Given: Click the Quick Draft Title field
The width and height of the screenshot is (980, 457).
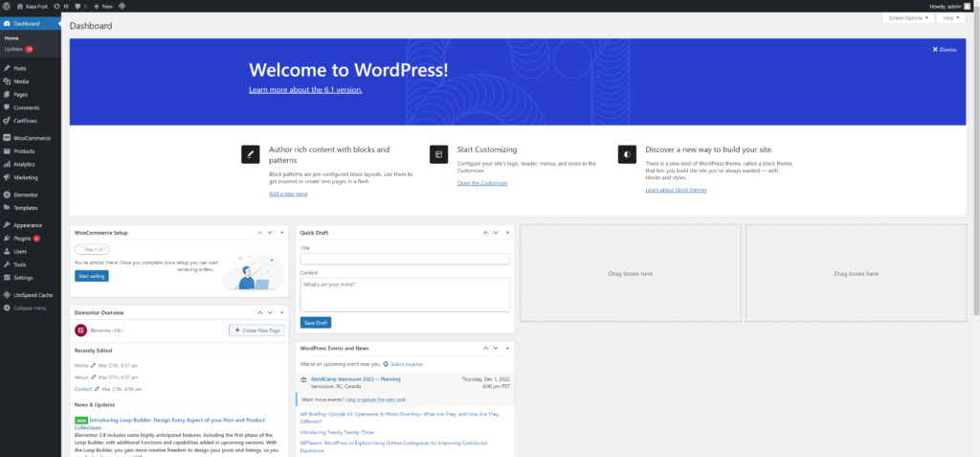Looking at the screenshot, I should (405, 259).
